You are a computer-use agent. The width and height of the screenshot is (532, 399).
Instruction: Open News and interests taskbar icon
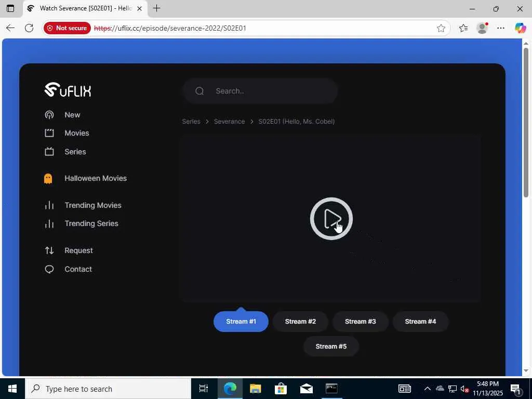click(404, 389)
